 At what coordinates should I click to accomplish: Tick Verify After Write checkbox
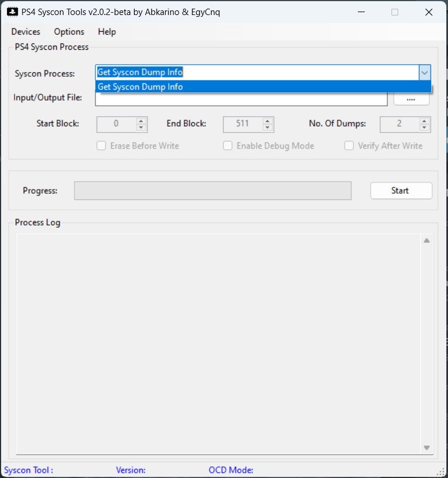pos(349,146)
